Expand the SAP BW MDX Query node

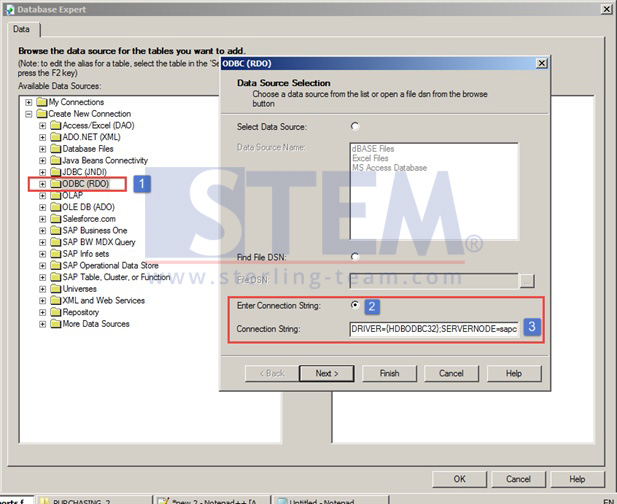click(42, 242)
